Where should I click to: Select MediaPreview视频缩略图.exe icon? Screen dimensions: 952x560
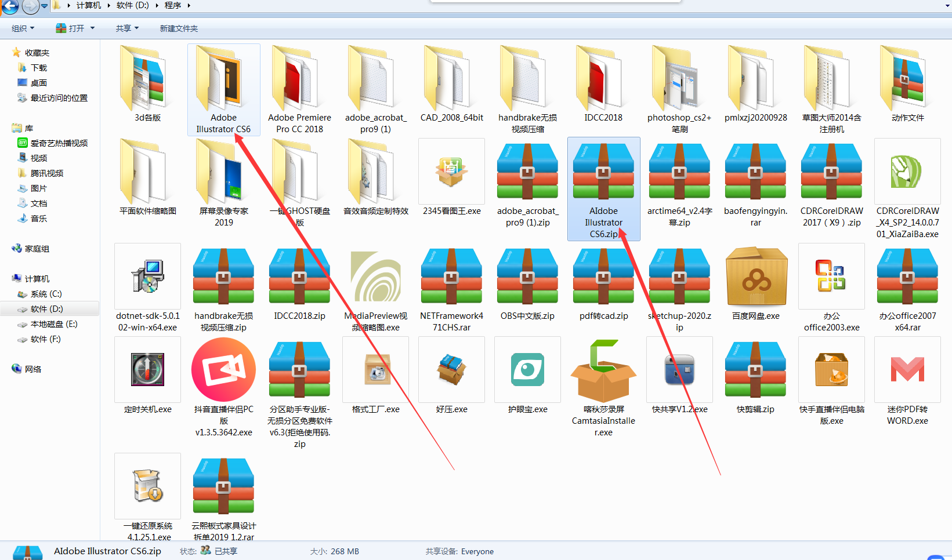tap(375, 277)
